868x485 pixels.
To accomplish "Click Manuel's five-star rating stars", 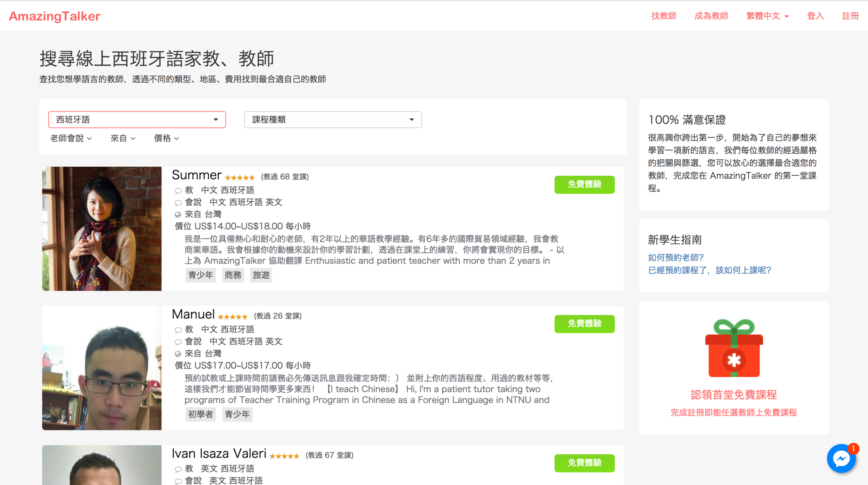I will (x=232, y=317).
